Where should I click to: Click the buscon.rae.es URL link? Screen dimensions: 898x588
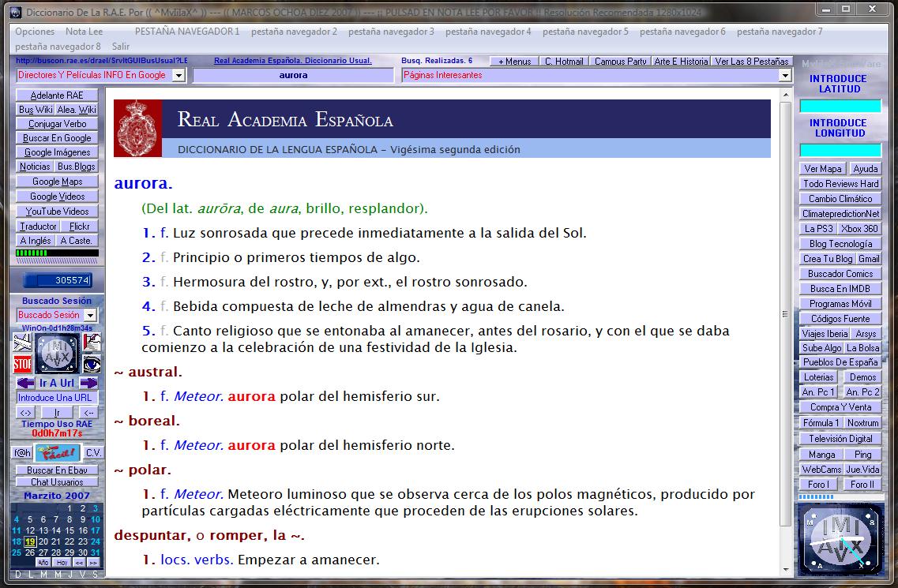pos(101,61)
